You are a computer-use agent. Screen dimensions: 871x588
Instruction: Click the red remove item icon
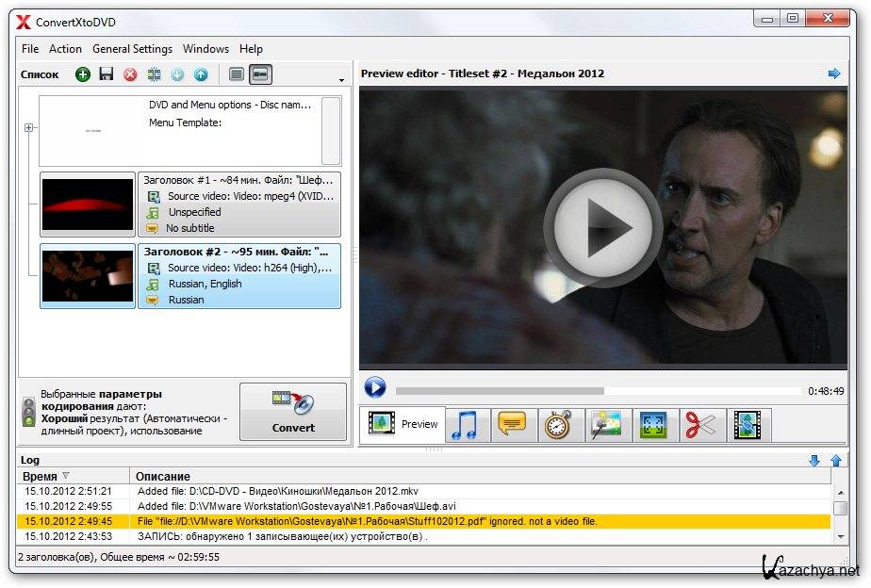click(x=130, y=74)
